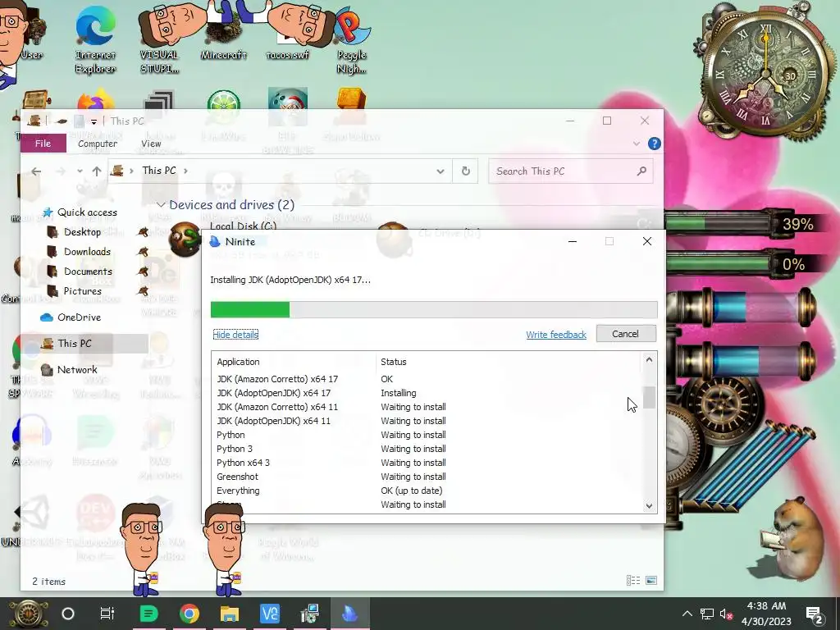Open the installer icon on taskbar

tap(309, 614)
